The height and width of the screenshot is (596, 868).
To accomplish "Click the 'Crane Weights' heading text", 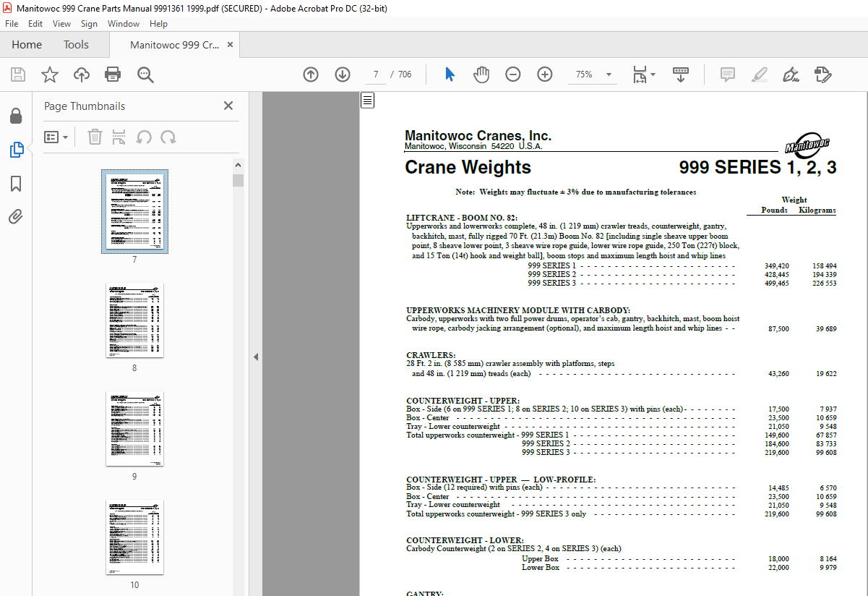I will tap(468, 167).
